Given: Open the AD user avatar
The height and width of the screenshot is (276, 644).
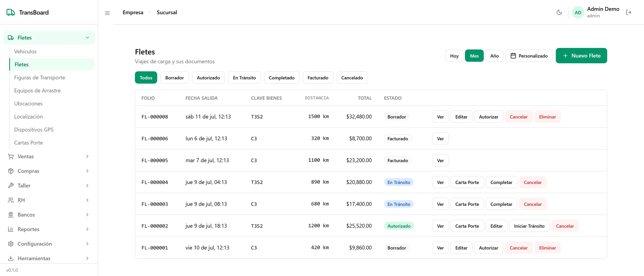Looking at the screenshot, I should (x=578, y=12).
